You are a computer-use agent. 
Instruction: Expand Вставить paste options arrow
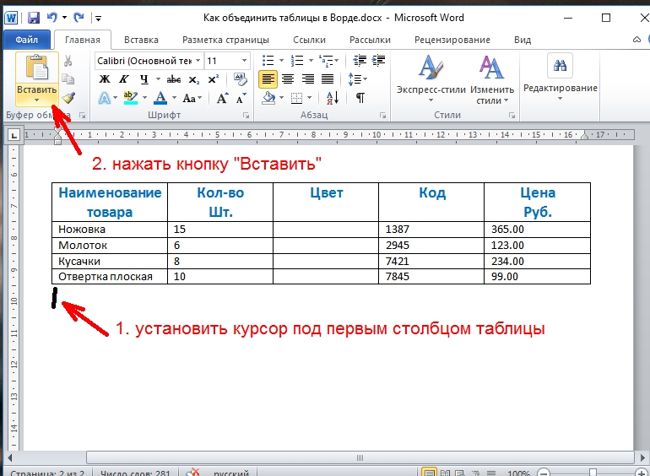[36, 100]
